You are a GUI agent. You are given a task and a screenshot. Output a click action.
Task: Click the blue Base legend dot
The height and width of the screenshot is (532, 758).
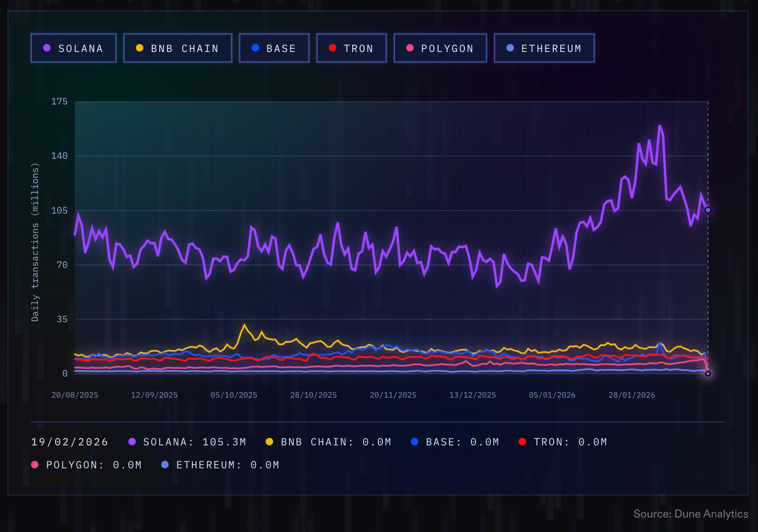click(x=255, y=48)
